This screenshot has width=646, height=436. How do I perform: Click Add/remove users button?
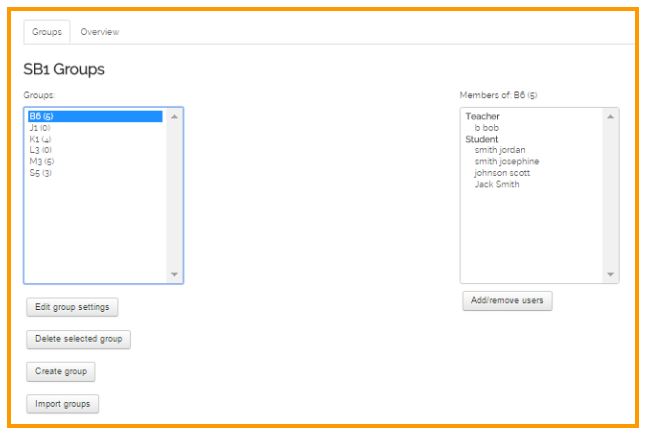click(x=507, y=300)
